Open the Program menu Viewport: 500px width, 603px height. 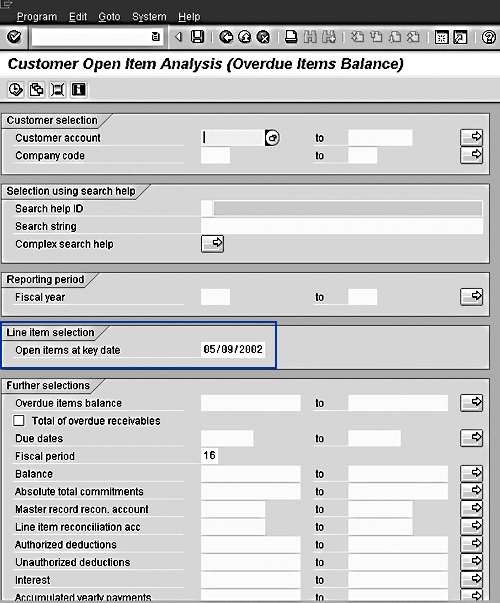(x=37, y=17)
